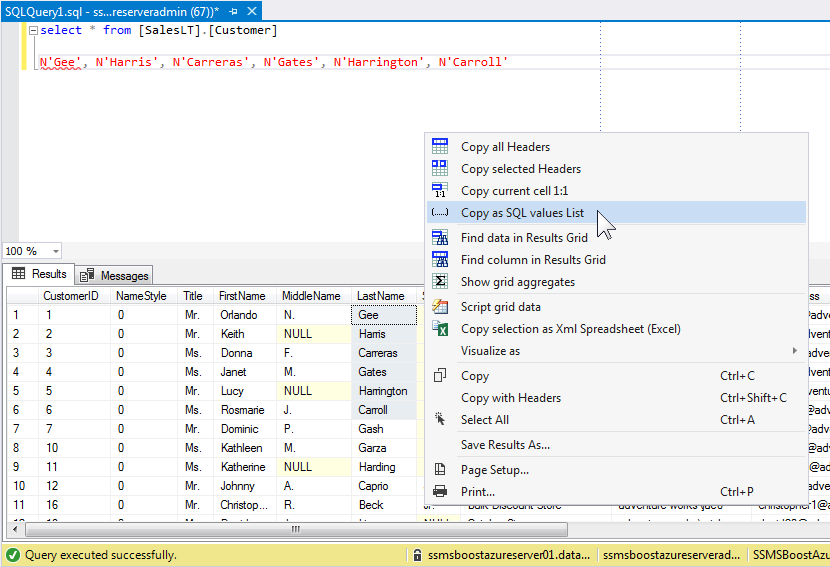This screenshot has height=567, width=830.
Task: Choose Script grid data
Action: [616, 307]
